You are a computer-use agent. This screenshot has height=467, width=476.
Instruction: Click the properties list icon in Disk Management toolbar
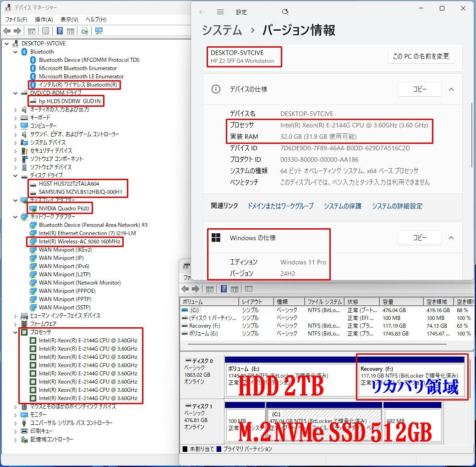click(x=249, y=289)
